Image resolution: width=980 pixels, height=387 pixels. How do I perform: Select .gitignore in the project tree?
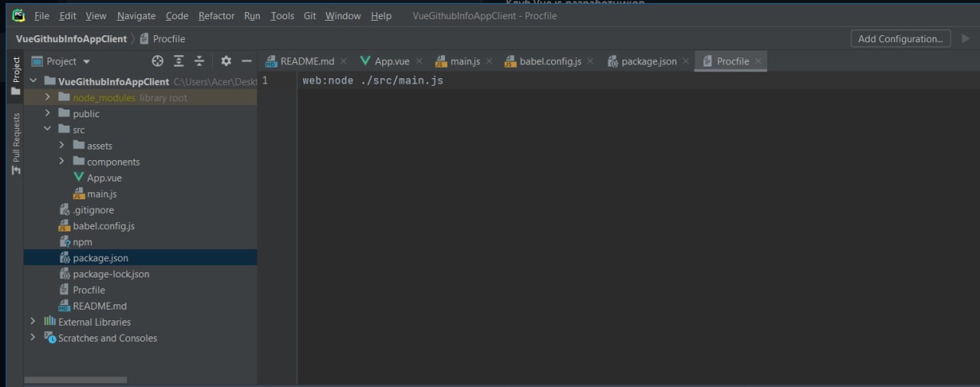pyautogui.click(x=93, y=210)
